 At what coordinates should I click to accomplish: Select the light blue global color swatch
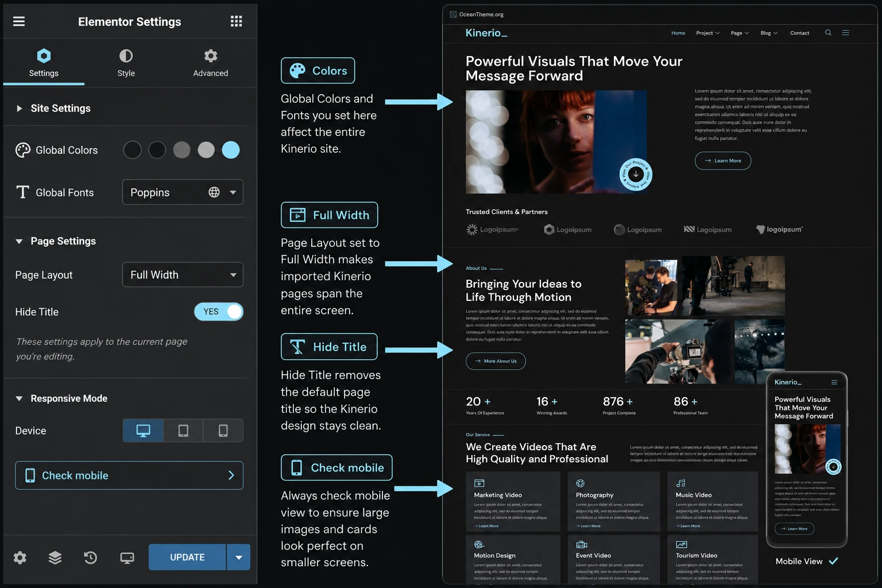[231, 150]
